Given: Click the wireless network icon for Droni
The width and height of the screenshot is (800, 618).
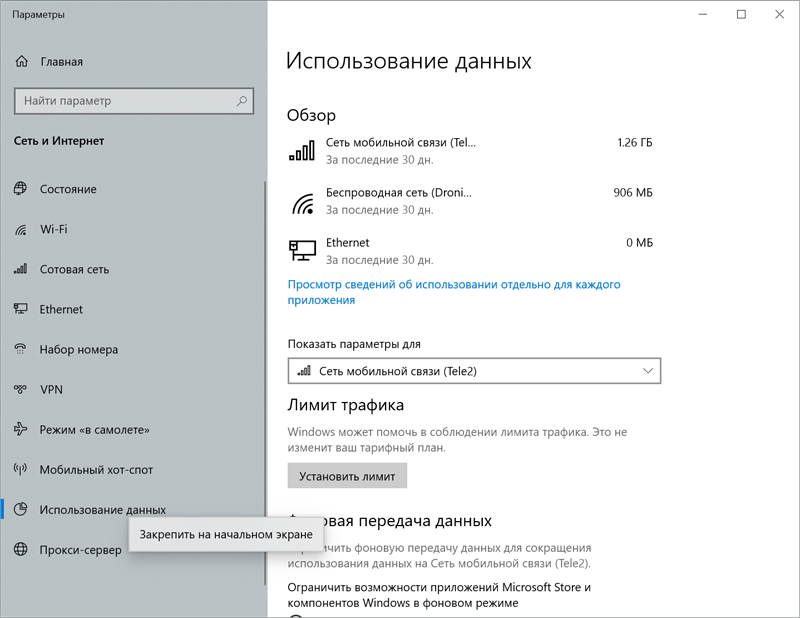Looking at the screenshot, I should (302, 199).
